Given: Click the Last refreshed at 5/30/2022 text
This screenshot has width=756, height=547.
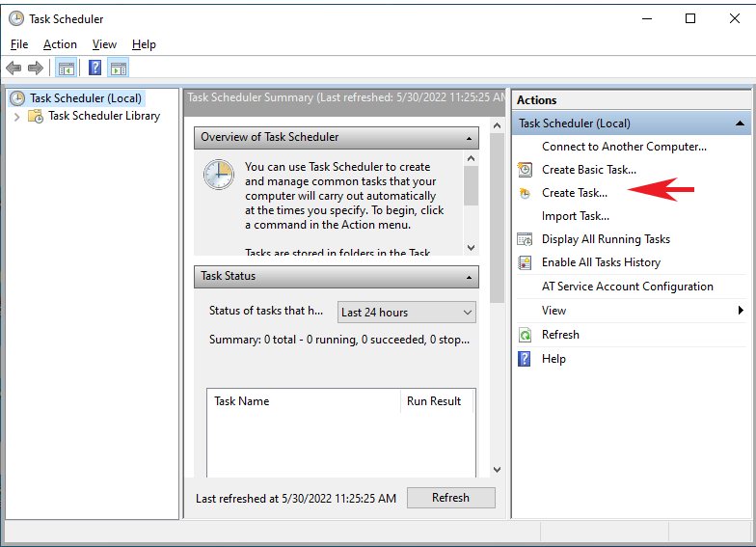Looking at the screenshot, I should click(x=295, y=498).
